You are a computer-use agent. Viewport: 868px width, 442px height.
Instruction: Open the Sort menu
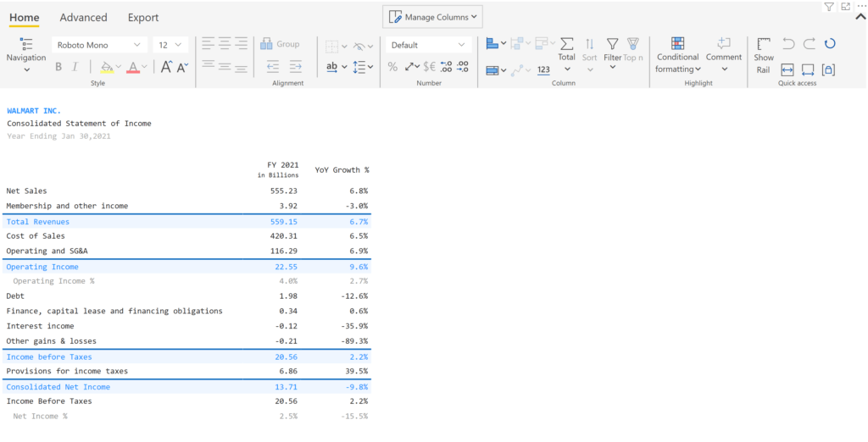(x=590, y=55)
